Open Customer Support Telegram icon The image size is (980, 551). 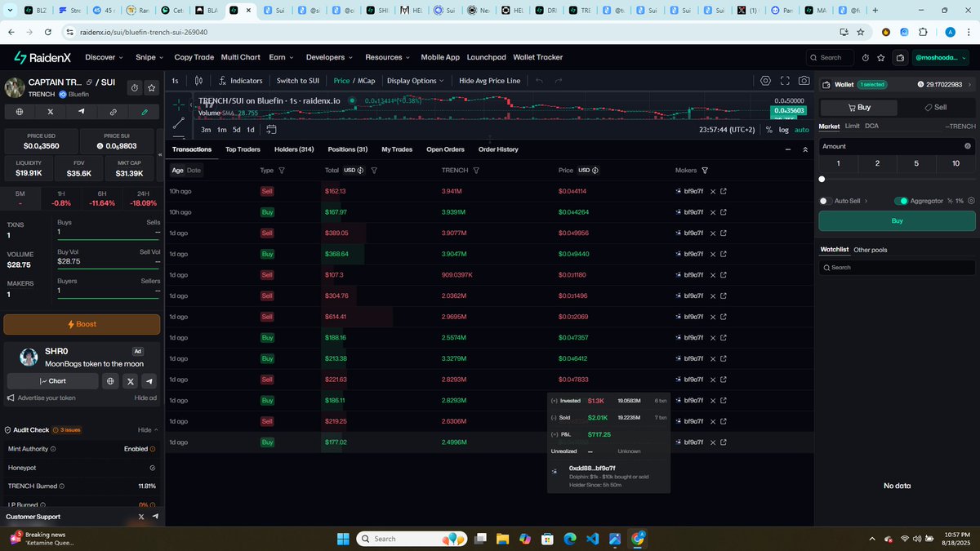pyautogui.click(x=154, y=517)
